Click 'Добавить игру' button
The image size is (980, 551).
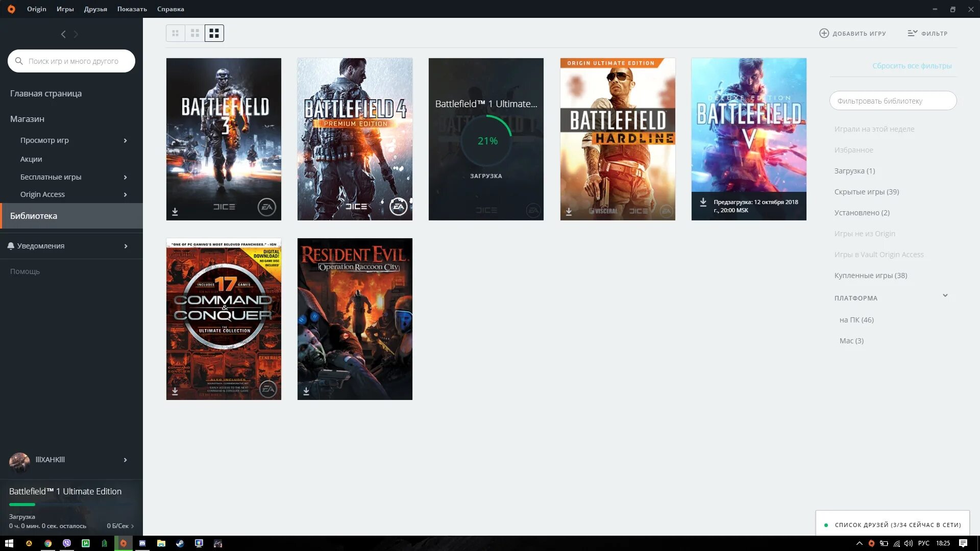[852, 33]
